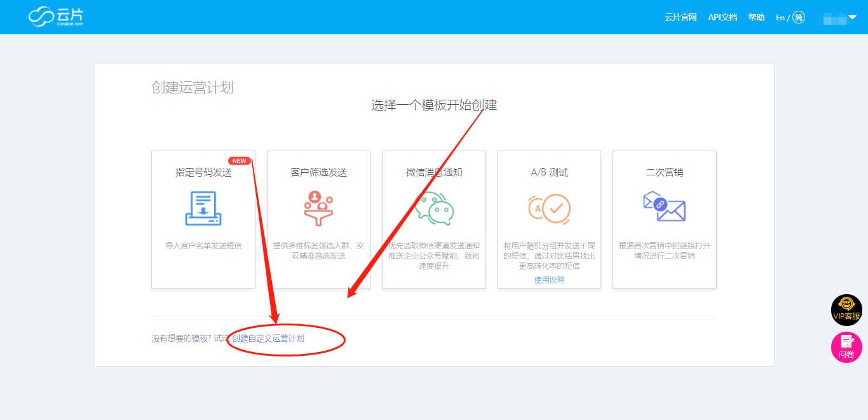
Task: Select 简 simplified Chinese language option
Action: click(799, 18)
